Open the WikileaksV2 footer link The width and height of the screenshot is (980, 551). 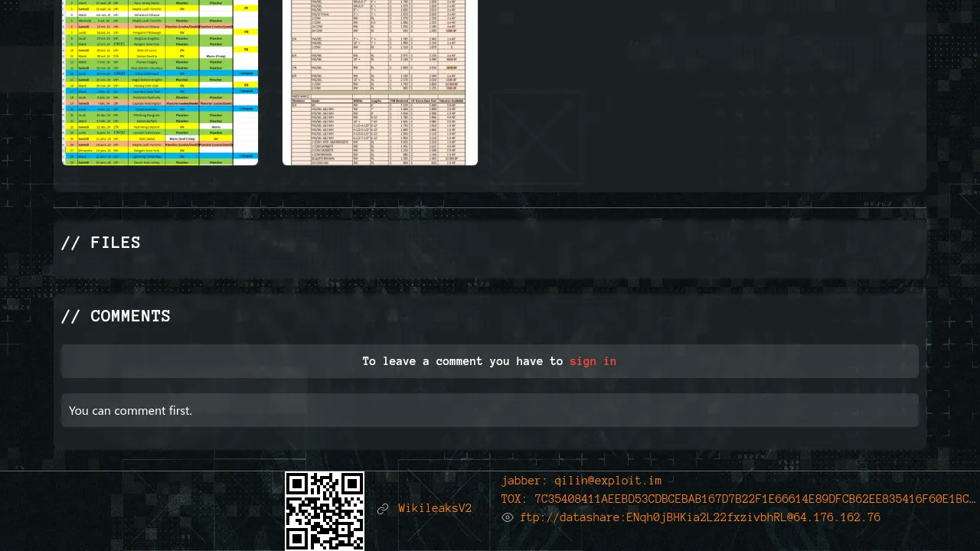click(x=434, y=509)
